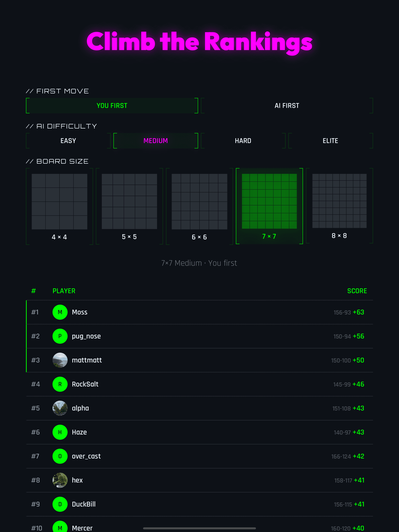Choose ELITE difficulty
Image resolution: width=399 pixels, height=532 pixels.
point(330,141)
